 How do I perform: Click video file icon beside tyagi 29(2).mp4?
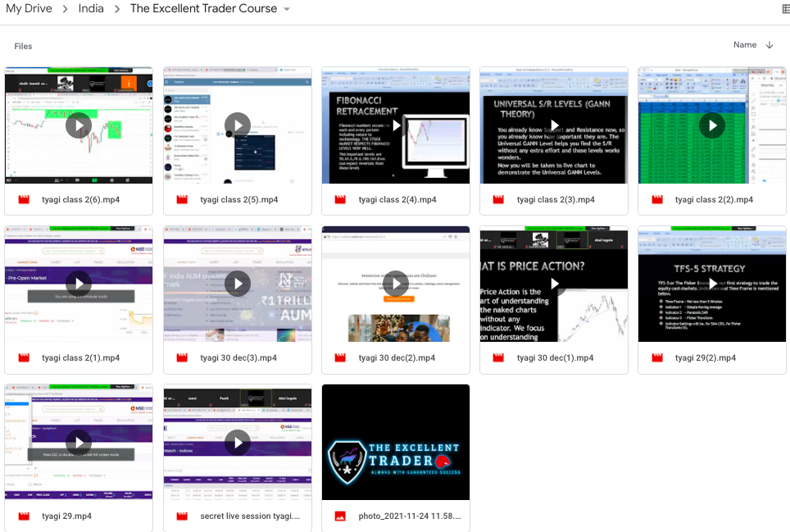[x=656, y=357]
